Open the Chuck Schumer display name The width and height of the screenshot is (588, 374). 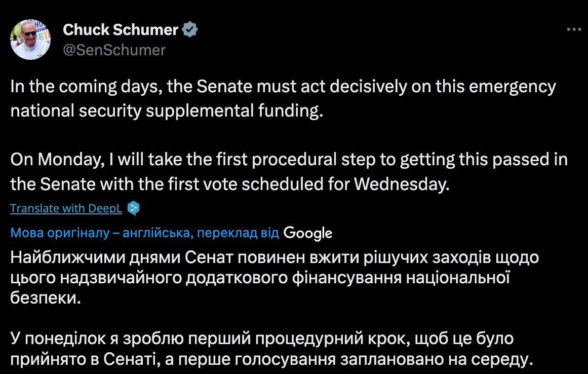click(121, 29)
